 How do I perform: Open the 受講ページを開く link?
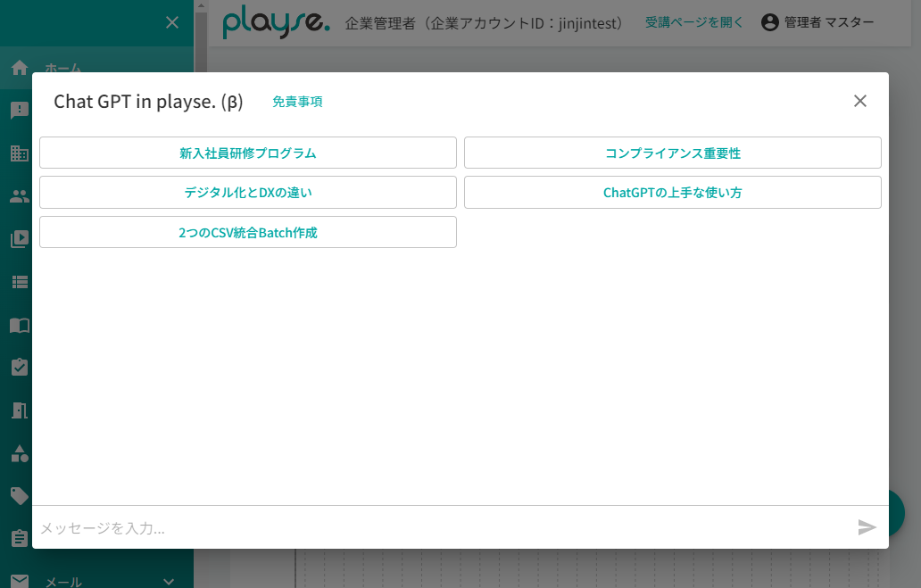click(x=693, y=22)
